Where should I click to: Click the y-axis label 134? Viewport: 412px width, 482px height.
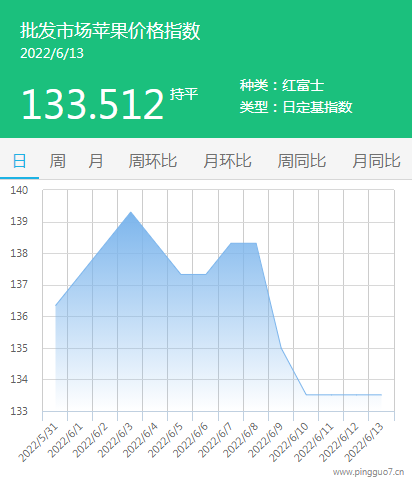[19, 379]
